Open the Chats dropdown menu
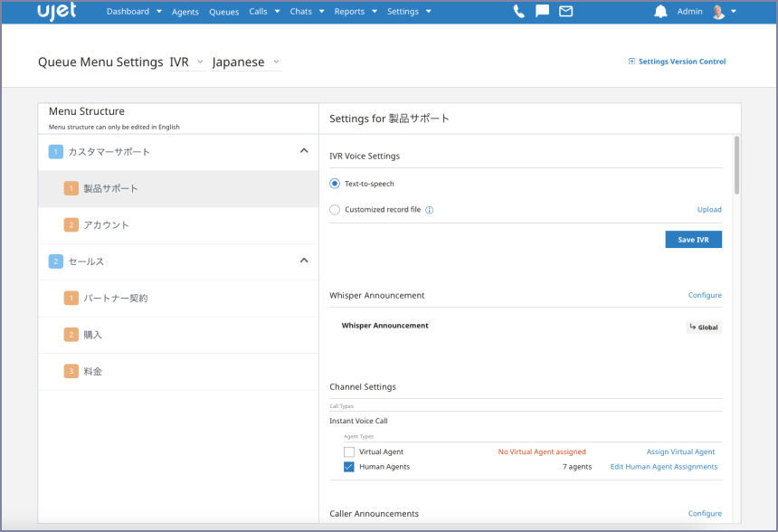This screenshot has height=532, width=778. click(308, 12)
